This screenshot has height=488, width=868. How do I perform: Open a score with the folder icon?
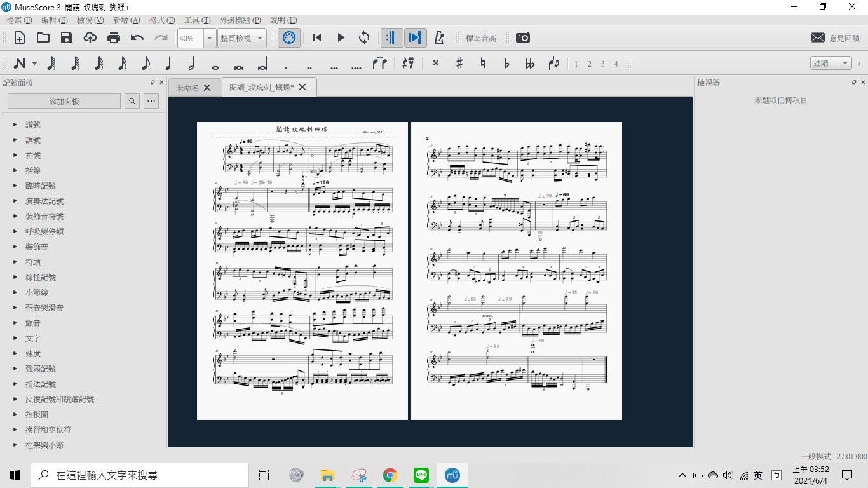tap(43, 37)
